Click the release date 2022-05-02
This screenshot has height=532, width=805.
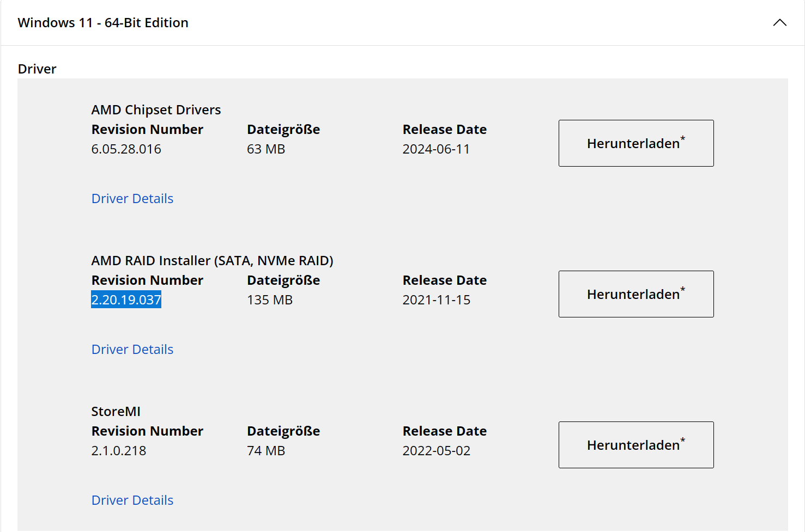click(436, 451)
